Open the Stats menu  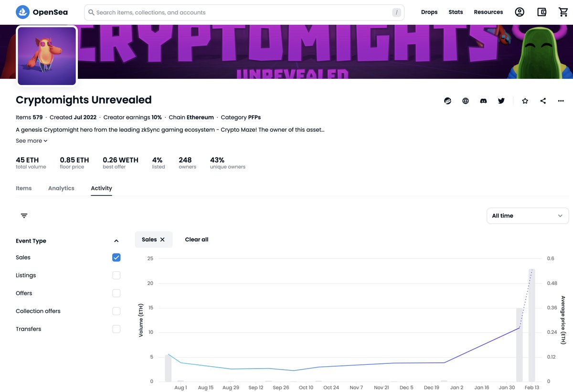click(456, 12)
